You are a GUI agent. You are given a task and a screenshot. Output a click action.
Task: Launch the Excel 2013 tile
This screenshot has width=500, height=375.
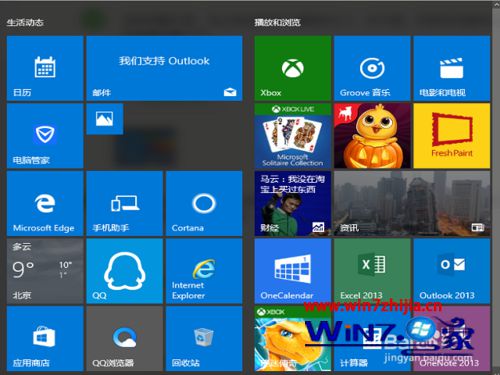pos(372,271)
